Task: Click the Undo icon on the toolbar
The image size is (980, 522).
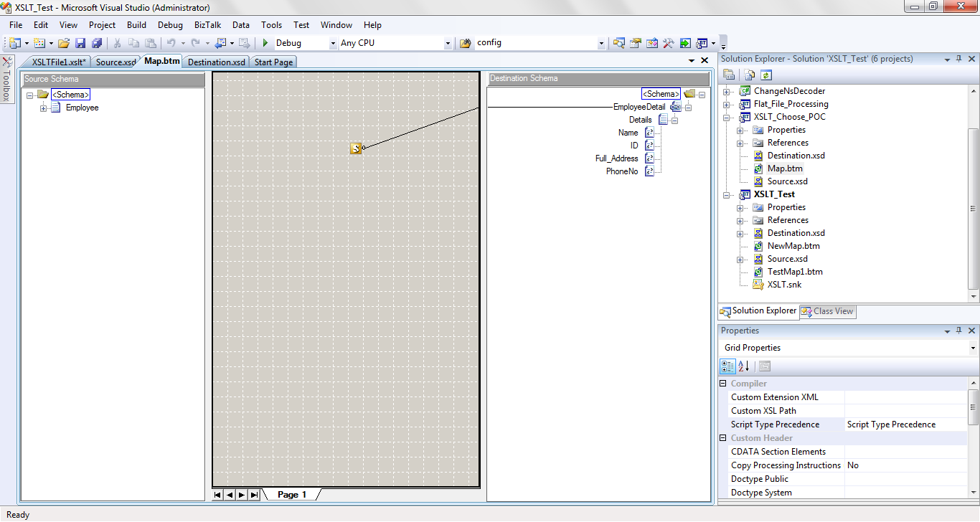Action: (172, 42)
